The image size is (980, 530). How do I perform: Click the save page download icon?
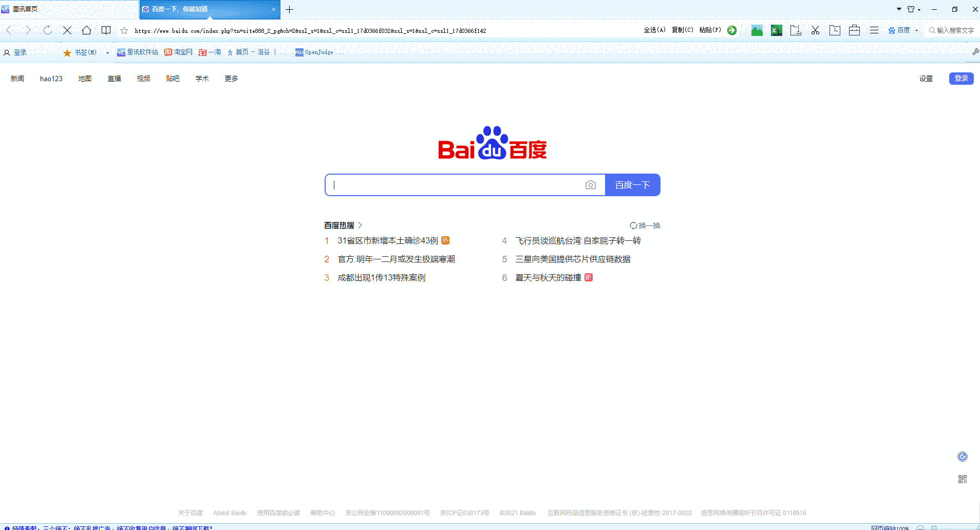click(796, 30)
